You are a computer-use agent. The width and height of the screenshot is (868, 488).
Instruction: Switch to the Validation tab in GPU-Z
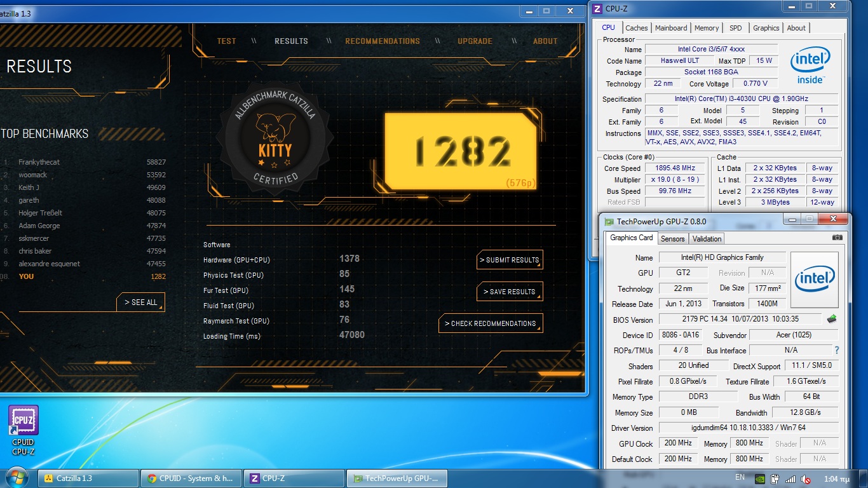(x=707, y=239)
